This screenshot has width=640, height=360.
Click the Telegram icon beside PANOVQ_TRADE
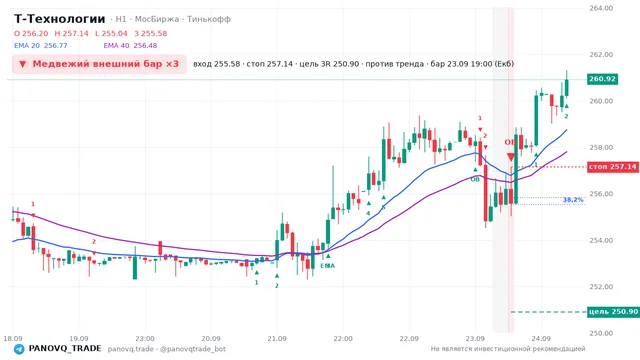(19, 349)
